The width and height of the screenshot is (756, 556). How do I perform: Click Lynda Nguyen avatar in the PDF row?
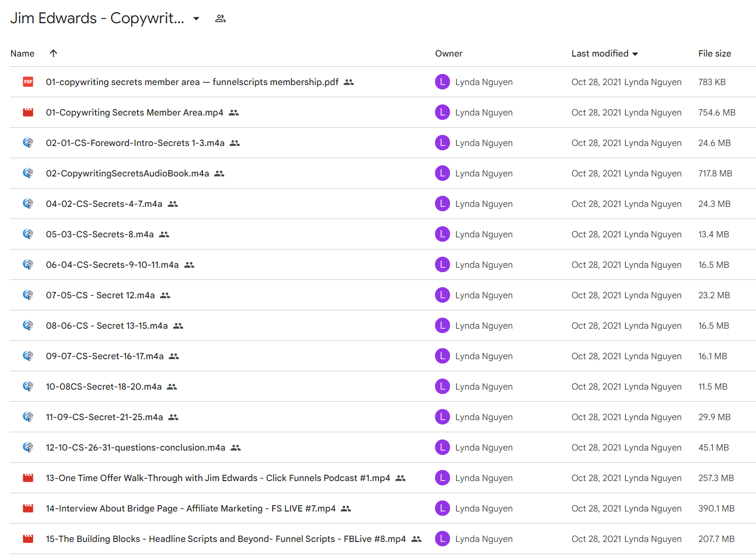pos(442,82)
